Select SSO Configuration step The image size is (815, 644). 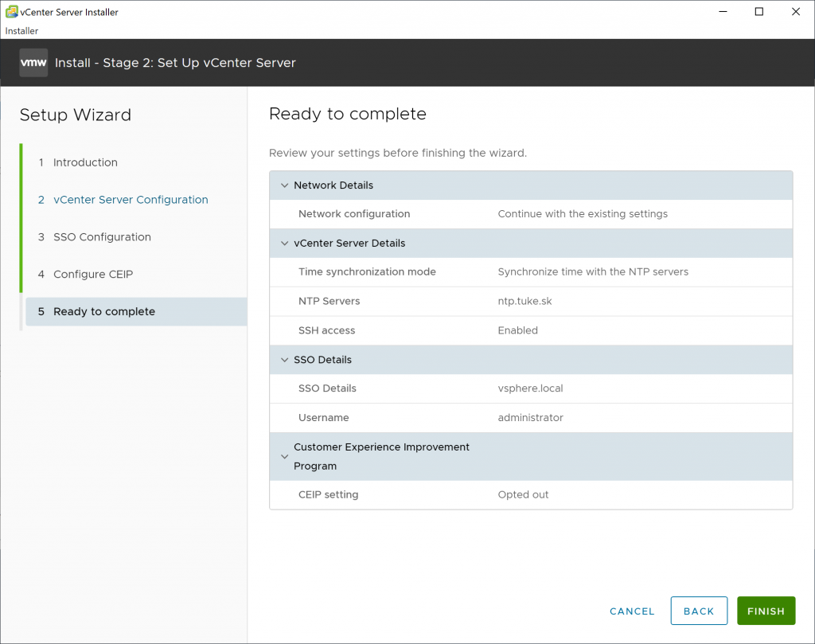click(x=95, y=237)
